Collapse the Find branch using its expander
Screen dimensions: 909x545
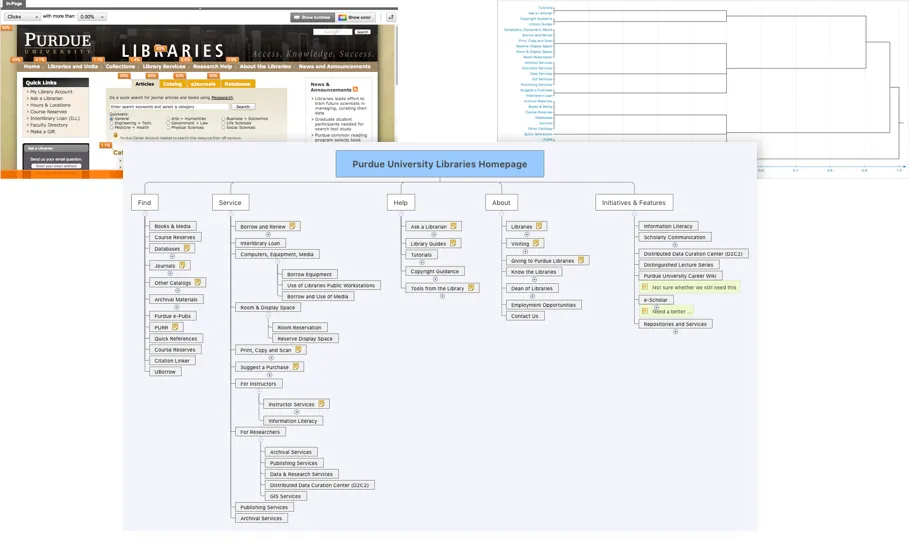pyautogui.click(x=145, y=214)
